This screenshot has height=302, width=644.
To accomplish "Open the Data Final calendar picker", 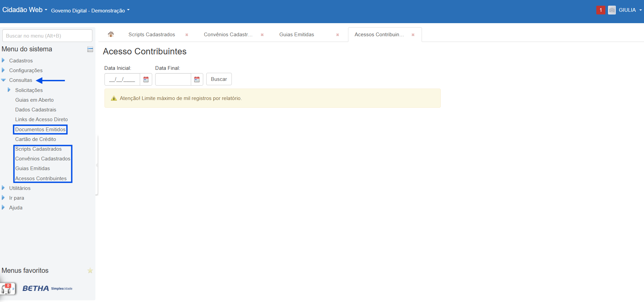I will (x=197, y=80).
